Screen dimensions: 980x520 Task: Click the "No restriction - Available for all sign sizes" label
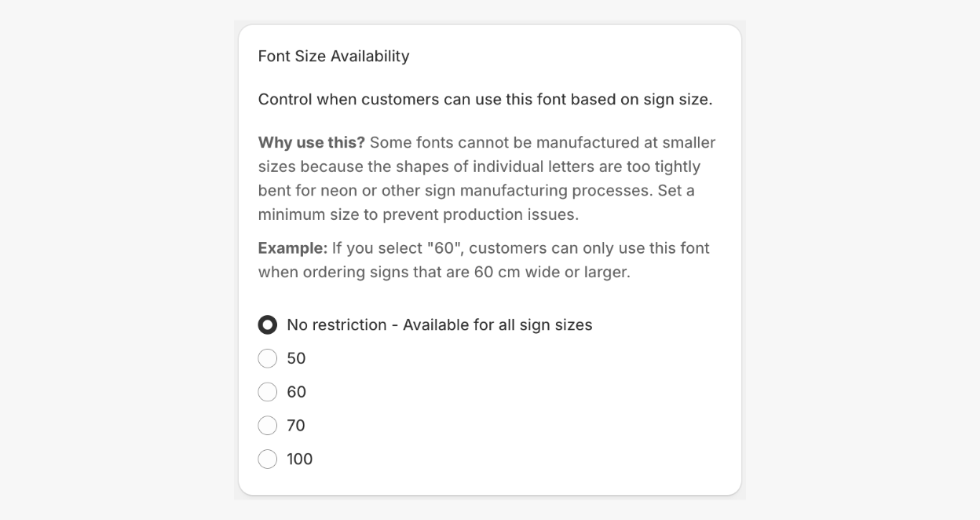pos(440,324)
